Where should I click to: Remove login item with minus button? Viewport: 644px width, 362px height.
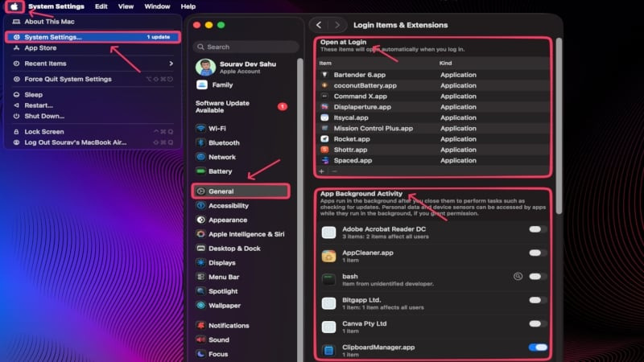[334, 171]
